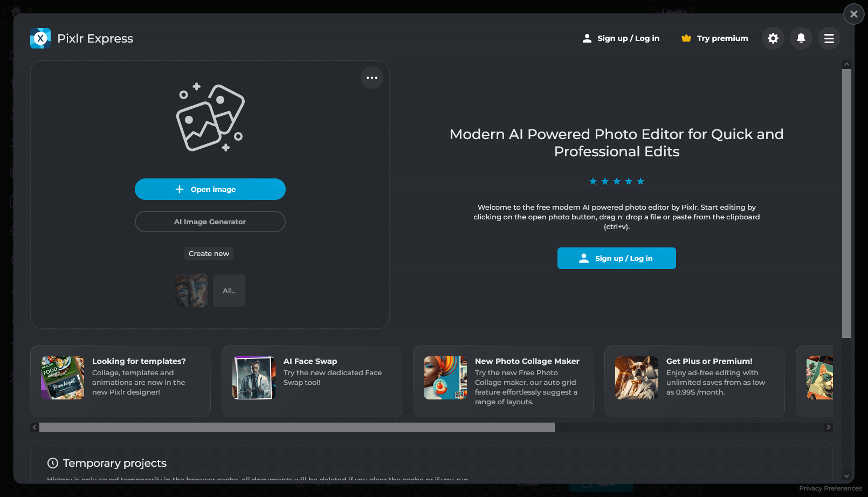Open the AI Face Swap card
Screen dimensions: 868x497
pos(312,381)
